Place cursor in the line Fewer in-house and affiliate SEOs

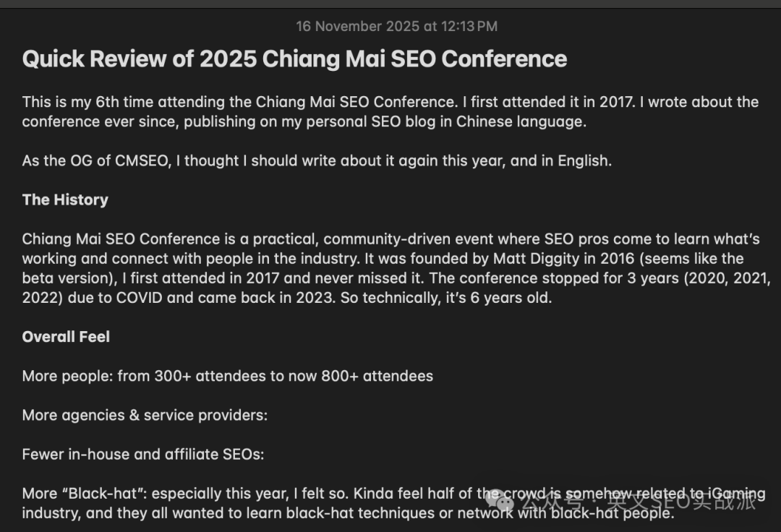(143, 455)
